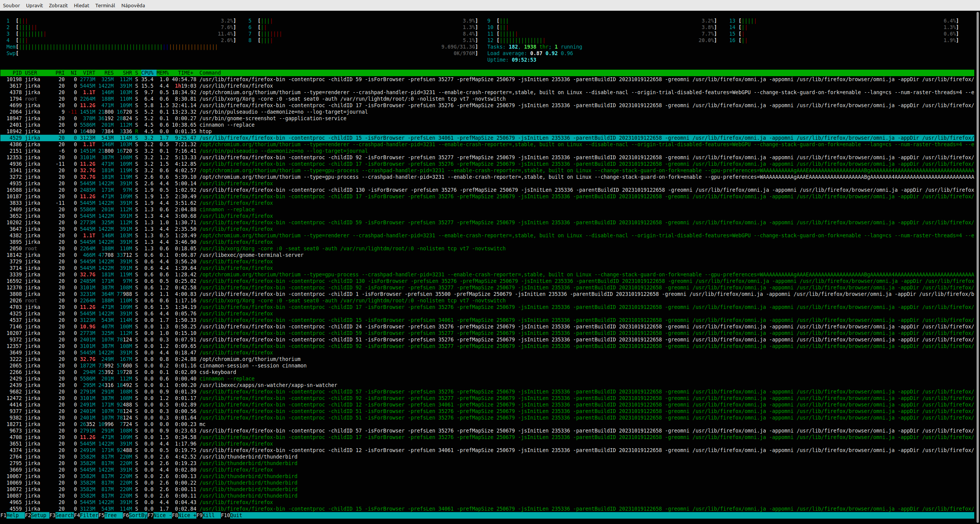Open the Soubor menu
Viewport: 980px width, 524px height.
[11, 5]
